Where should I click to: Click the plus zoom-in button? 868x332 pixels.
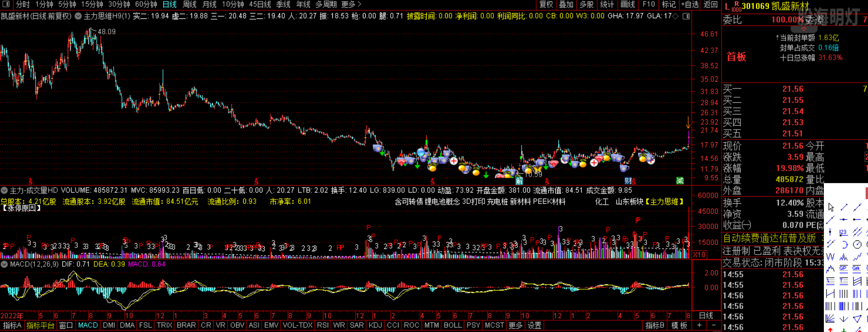(699, 325)
